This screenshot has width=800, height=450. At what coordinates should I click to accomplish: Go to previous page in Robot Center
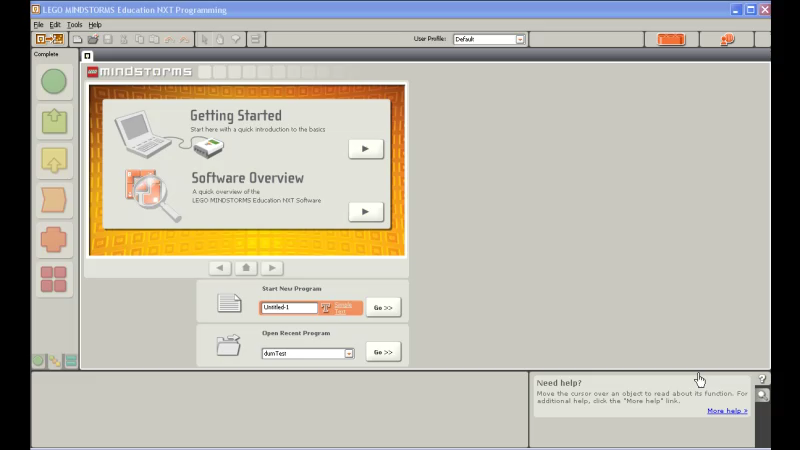[x=220, y=268]
